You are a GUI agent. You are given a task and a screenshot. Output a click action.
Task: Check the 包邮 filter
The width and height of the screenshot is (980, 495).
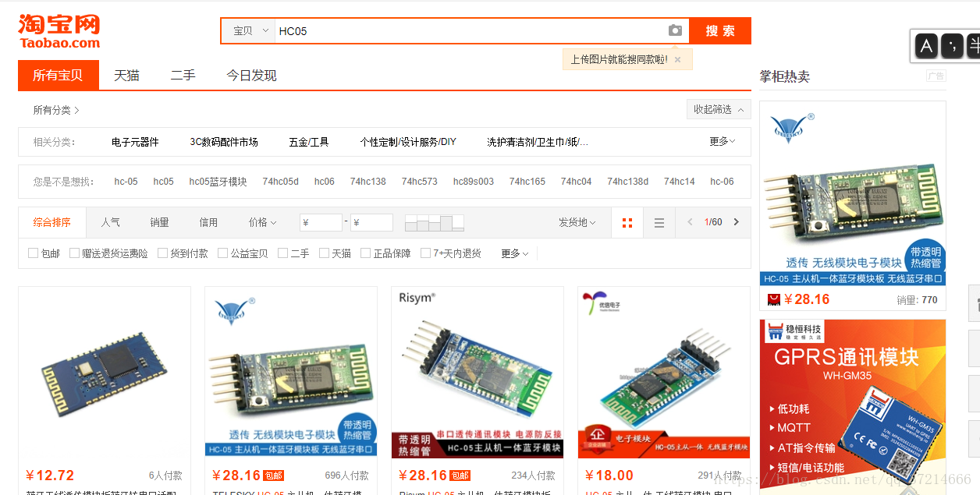[33, 253]
